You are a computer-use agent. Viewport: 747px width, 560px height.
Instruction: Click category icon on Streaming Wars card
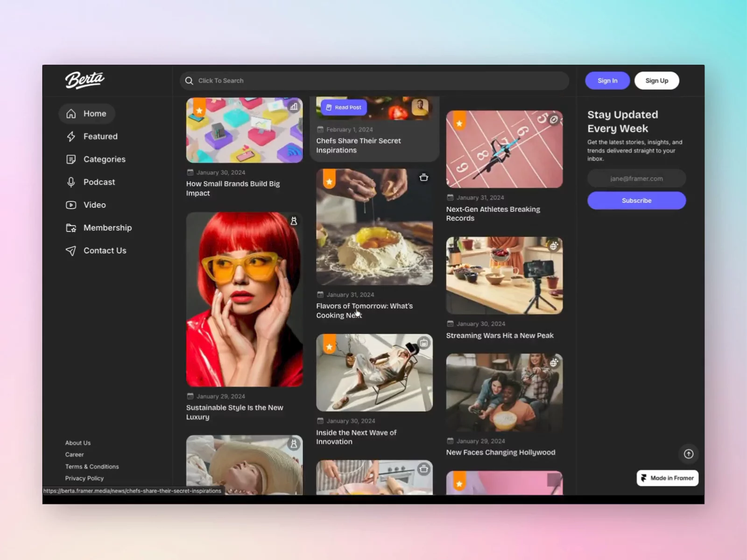[554, 246]
